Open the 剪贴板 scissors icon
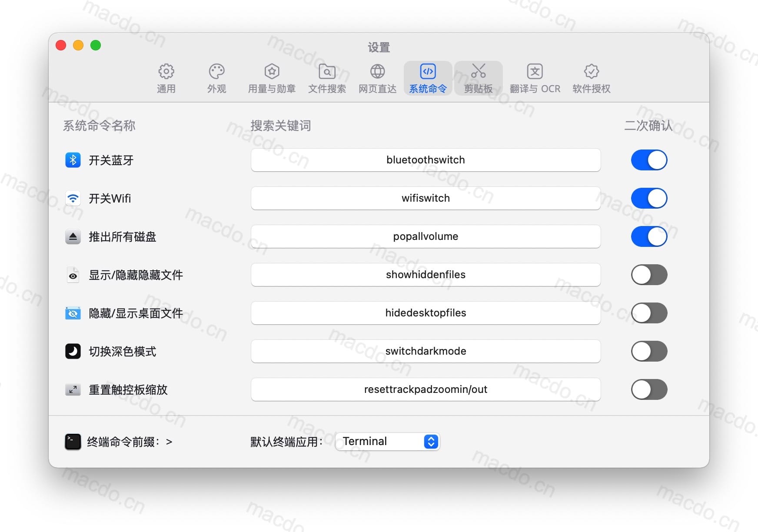Image resolution: width=758 pixels, height=532 pixels. click(478, 71)
